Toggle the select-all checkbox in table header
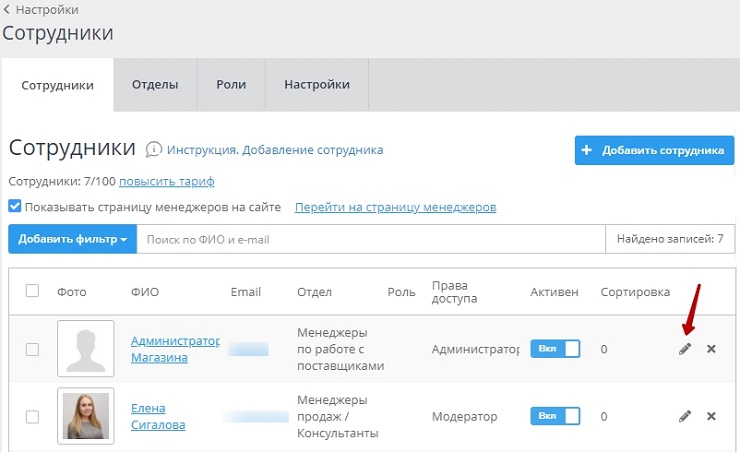Screen dimensions: 740x452 [32, 291]
